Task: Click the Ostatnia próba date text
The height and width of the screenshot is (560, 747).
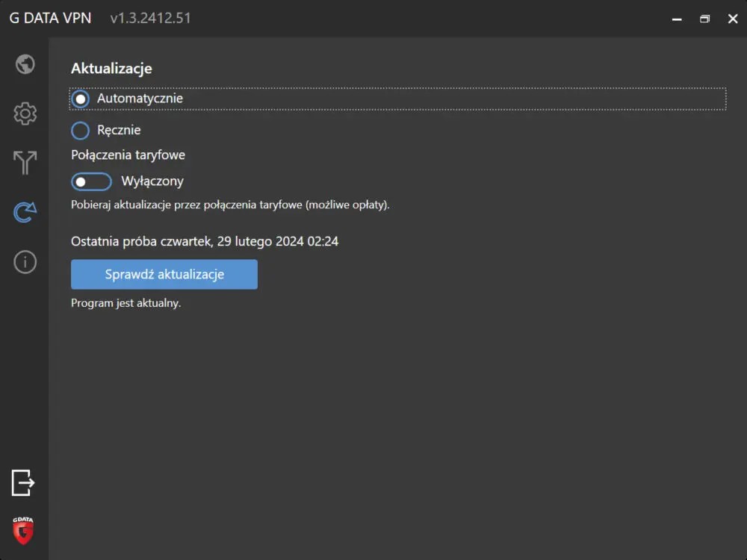Action: (x=205, y=241)
